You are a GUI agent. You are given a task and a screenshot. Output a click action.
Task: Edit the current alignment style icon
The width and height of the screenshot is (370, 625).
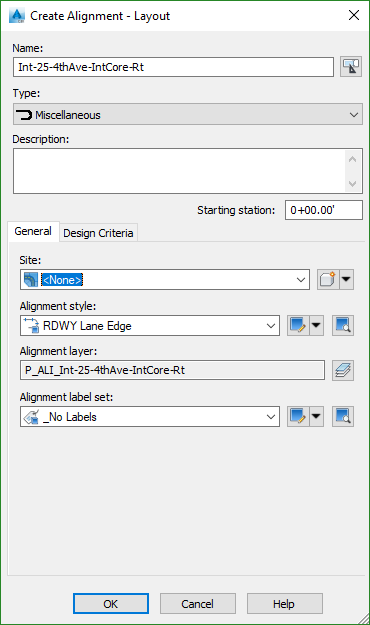point(298,326)
